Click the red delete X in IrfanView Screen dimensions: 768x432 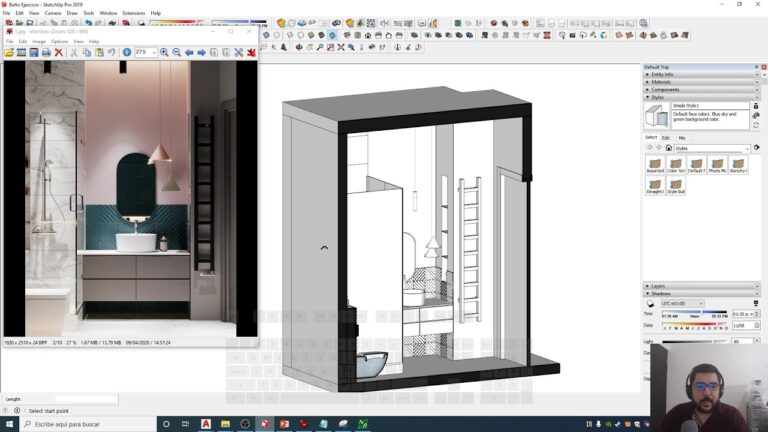(59, 52)
